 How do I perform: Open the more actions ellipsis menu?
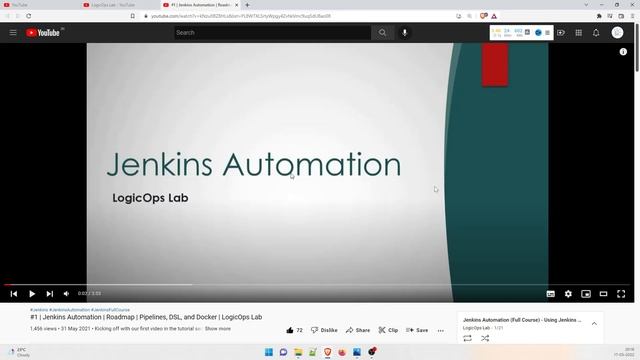440,331
